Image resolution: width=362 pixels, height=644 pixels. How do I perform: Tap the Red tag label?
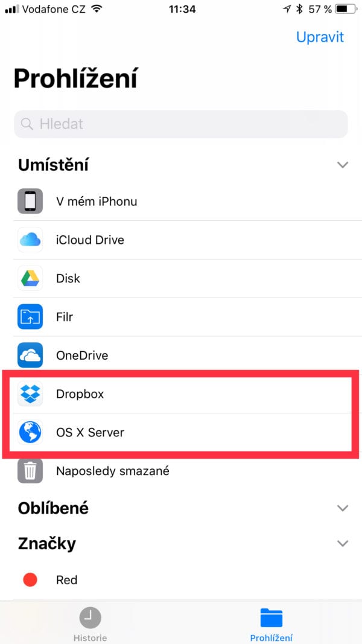click(x=66, y=580)
